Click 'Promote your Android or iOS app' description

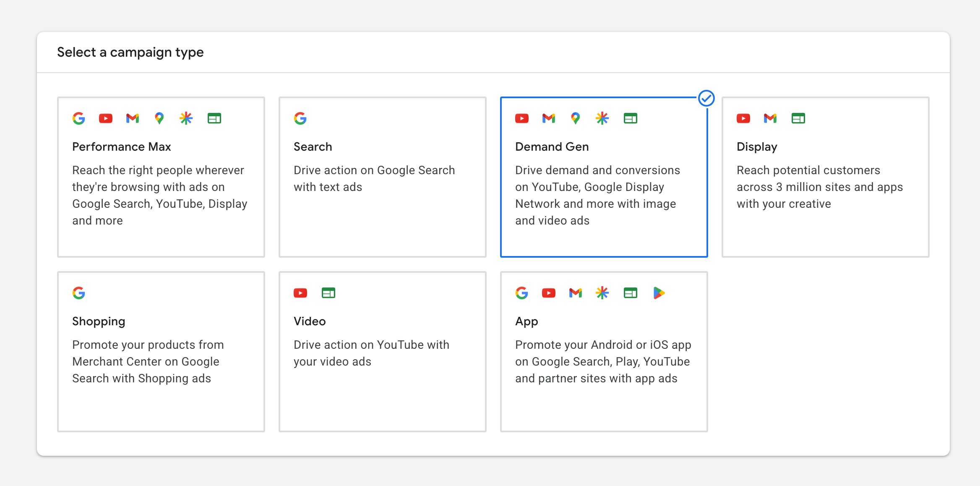603,361
